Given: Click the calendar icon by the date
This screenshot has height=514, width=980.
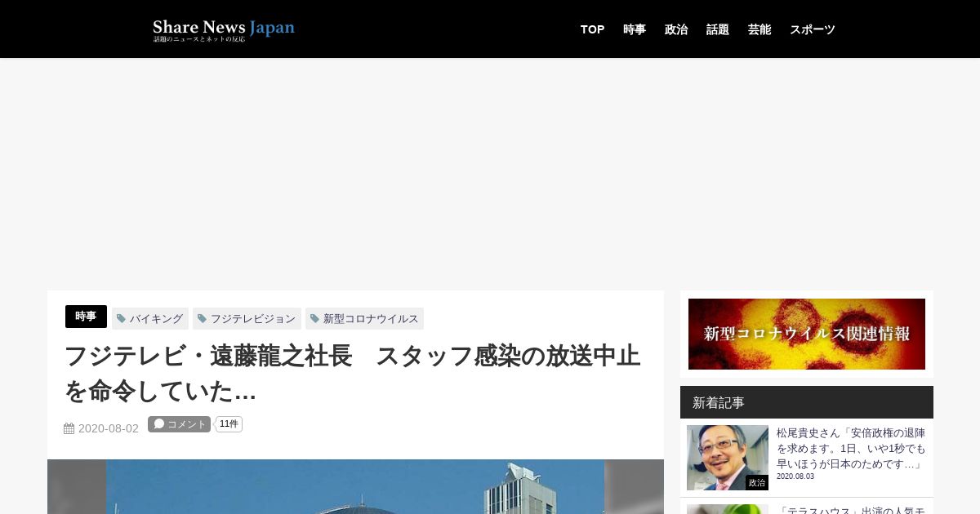Looking at the screenshot, I should pyautogui.click(x=69, y=428).
